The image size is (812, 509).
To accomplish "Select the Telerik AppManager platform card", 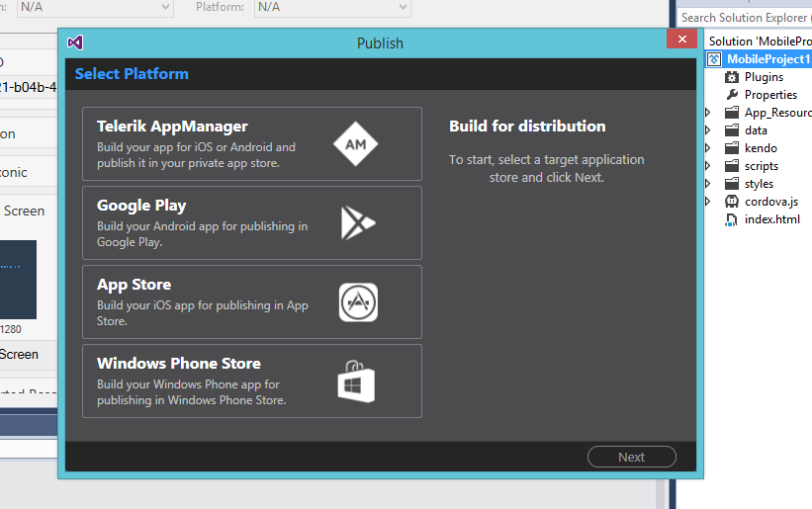I will coord(252,143).
